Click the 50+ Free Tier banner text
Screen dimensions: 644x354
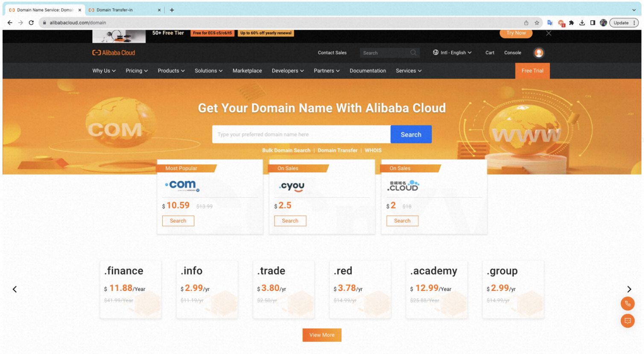point(168,33)
